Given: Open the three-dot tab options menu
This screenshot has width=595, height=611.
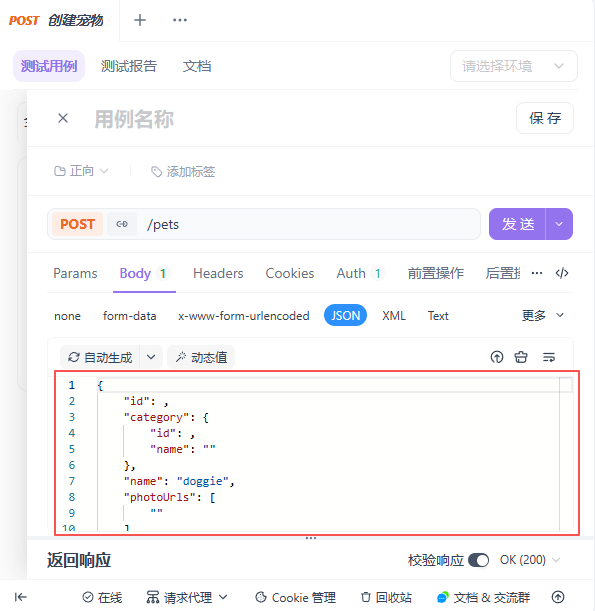Looking at the screenshot, I should [180, 20].
